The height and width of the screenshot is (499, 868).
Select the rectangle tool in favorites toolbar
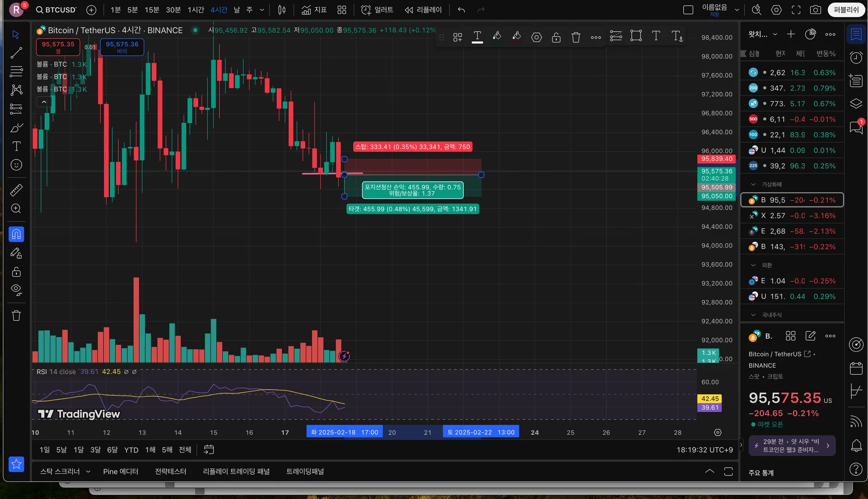pyautogui.click(x=636, y=36)
